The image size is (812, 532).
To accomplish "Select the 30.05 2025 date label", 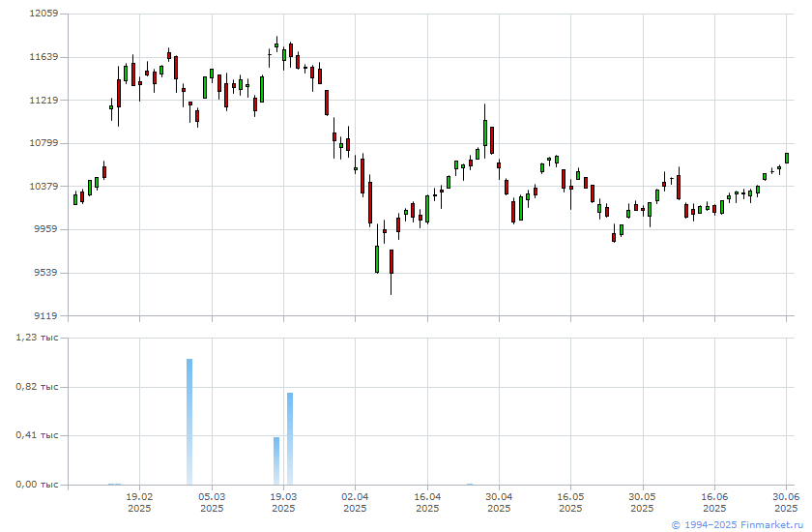I will pos(642,502).
